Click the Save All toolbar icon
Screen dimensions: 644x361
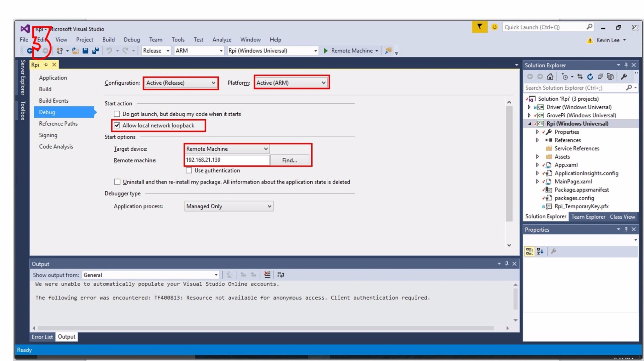click(x=96, y=51)
